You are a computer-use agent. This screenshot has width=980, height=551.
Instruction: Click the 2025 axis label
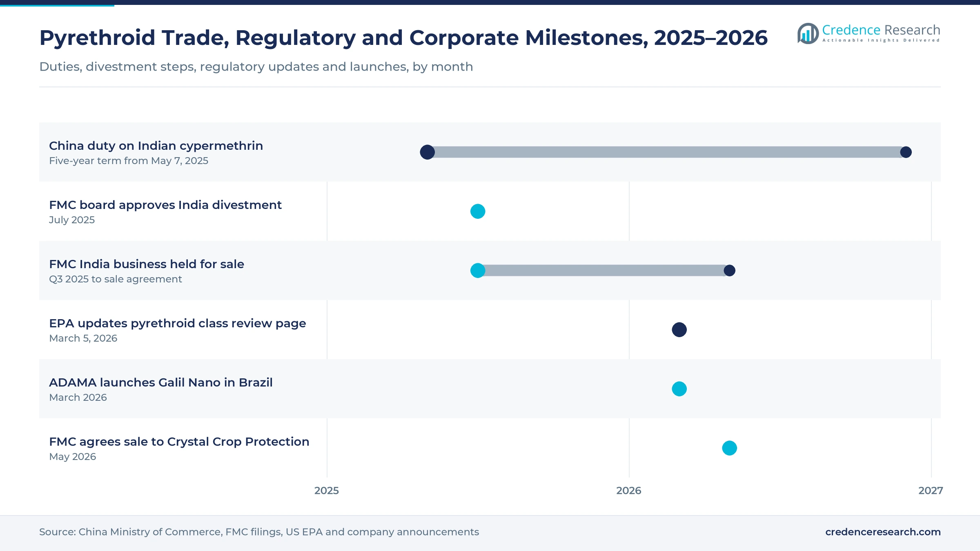(x=327, y=491)
